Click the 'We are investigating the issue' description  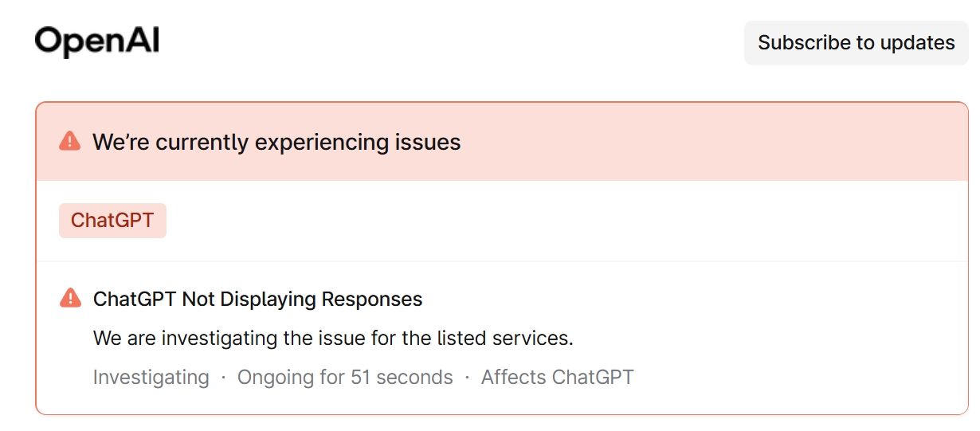pyautogui.click(x=333, y=338)
